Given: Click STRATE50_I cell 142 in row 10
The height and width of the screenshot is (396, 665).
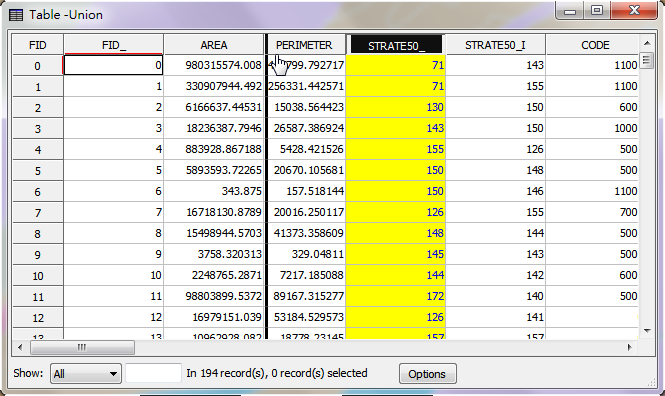Looking at the screenshot, I should (495, 275).
